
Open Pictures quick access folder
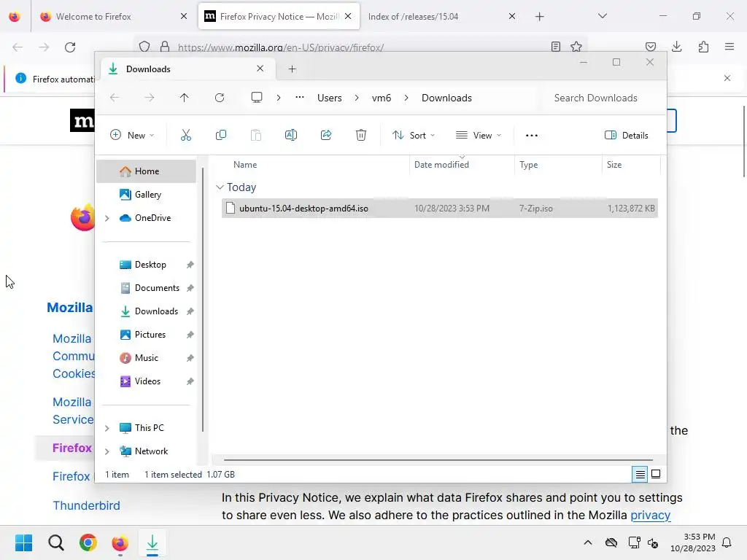[146, 335]
